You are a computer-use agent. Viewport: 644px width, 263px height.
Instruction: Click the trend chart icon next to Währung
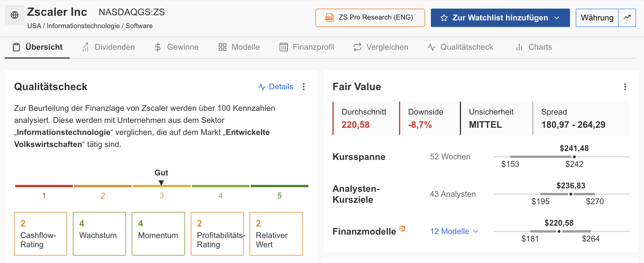pyautogui.click(x=627, y=17)
